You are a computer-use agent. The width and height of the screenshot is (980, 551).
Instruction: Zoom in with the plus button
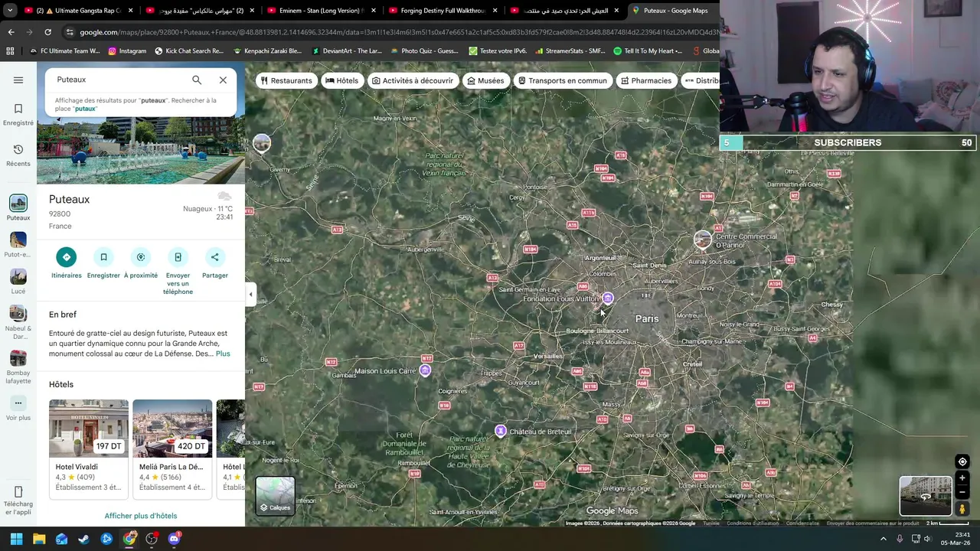(x=962, y=478)
